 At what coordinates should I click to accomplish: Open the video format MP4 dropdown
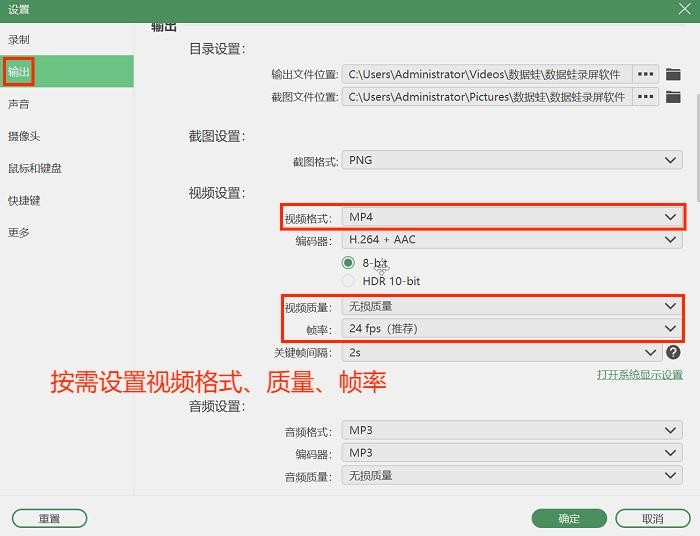click(x=512, y=217)
